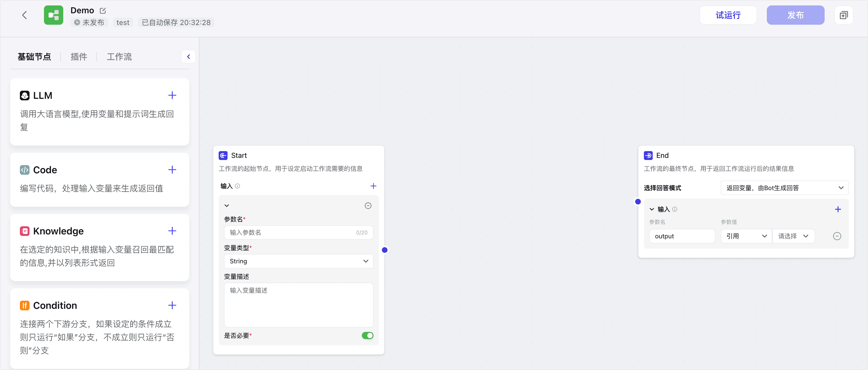
Task: Collapse the 输入 section in End node
Action: point(652,209)
